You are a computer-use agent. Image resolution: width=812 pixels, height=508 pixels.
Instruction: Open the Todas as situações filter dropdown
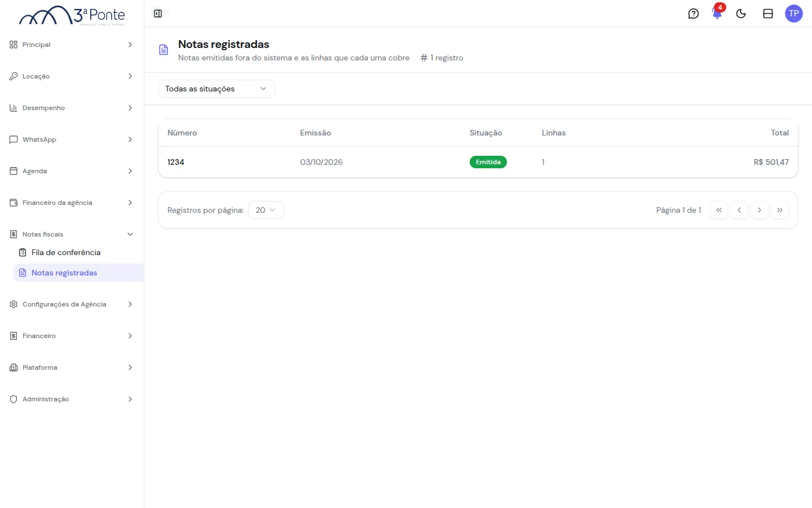pos(217,89)
